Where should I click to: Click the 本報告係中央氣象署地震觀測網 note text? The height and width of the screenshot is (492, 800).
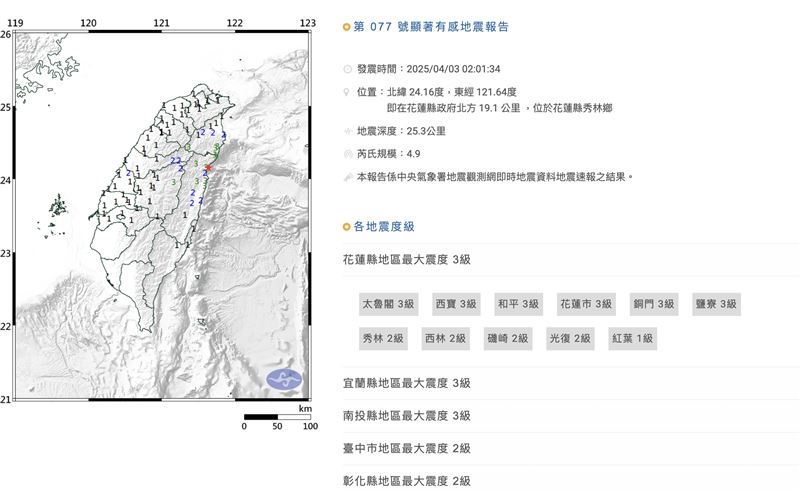click(495, 177)
